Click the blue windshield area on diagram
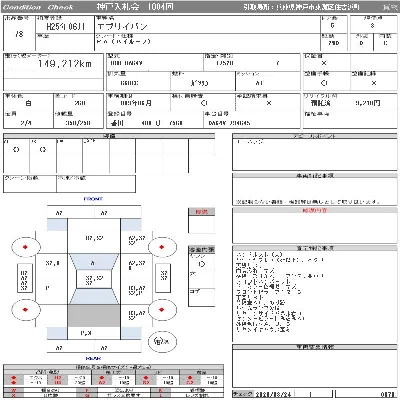Viewport: 400px width, 400px height. point(94,261)
